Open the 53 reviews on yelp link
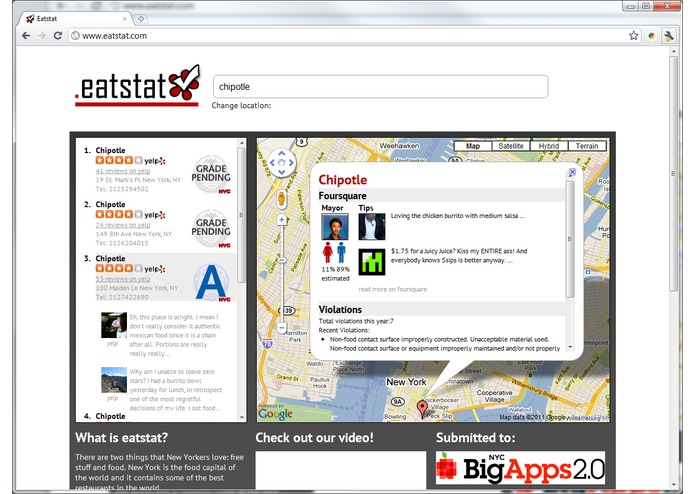 tap(123, 279)
